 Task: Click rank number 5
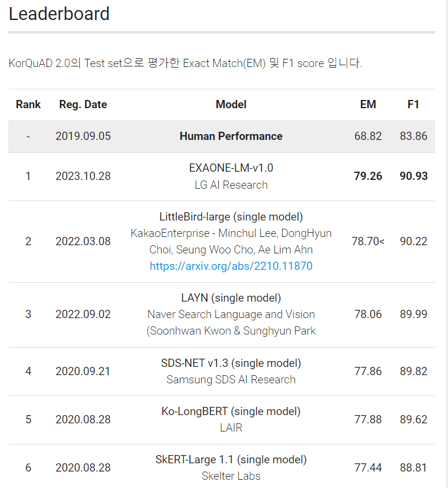point(28,420)
